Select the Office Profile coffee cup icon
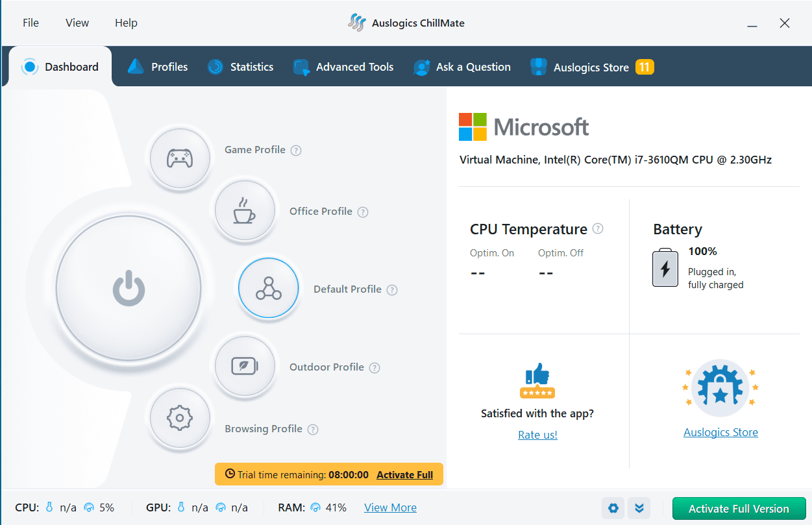Image resolution: width=812 pixels, height=525 pixels. [245, 211]
